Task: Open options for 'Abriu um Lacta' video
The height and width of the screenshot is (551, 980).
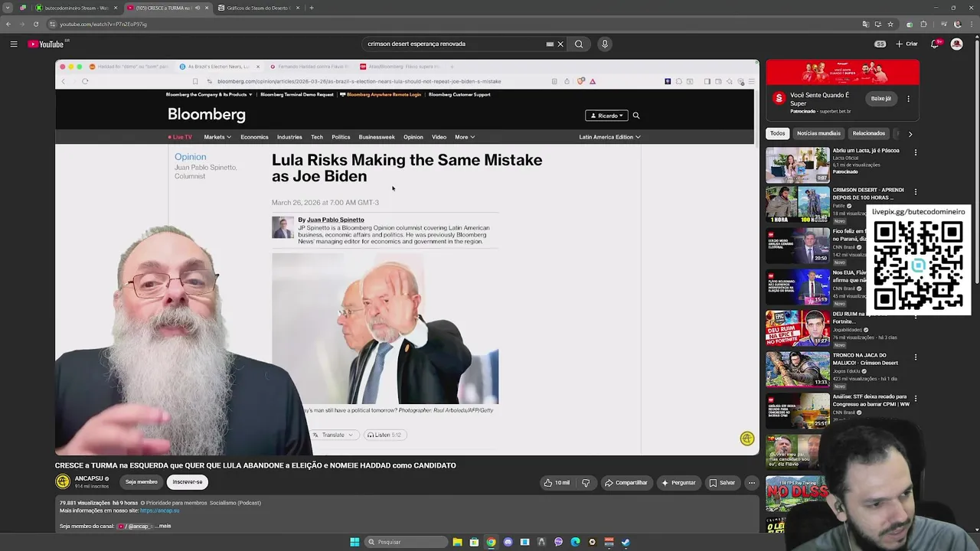Action: tap(915, 152)
